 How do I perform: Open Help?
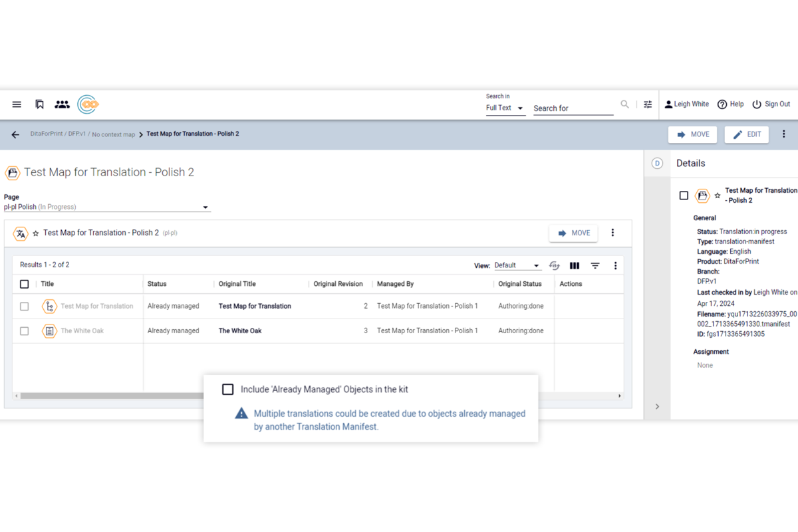click(x=731, y=104)
